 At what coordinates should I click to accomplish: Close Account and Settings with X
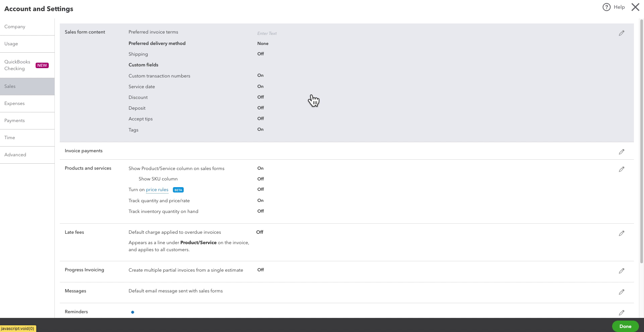coord(635,7)
